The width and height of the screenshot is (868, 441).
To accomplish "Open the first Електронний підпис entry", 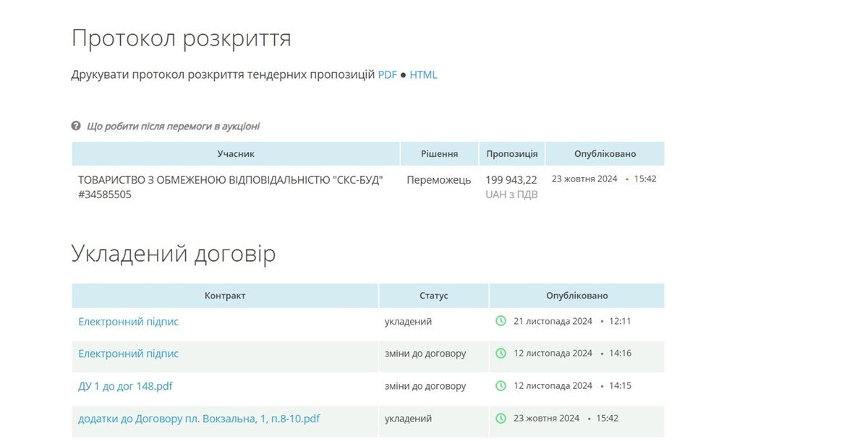I will click(x=128, y=322).
